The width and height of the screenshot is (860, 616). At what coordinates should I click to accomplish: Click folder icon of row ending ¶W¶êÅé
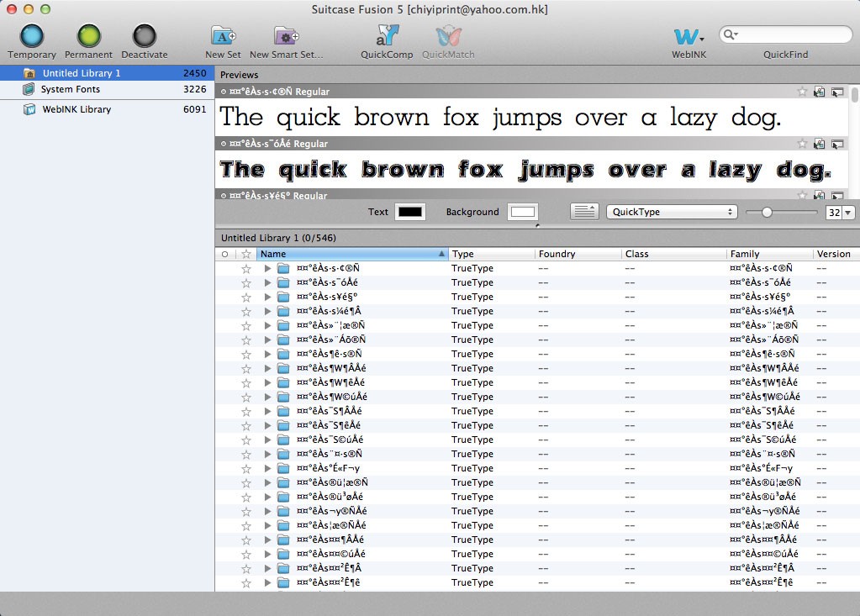tap(283, 382)
